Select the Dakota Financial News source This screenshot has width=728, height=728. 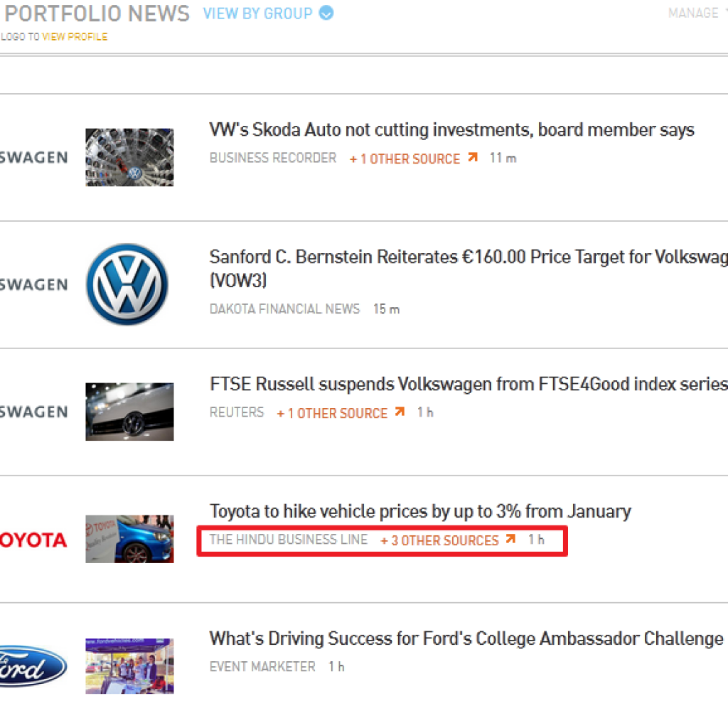pyautogui.click(x=284, y=309)
